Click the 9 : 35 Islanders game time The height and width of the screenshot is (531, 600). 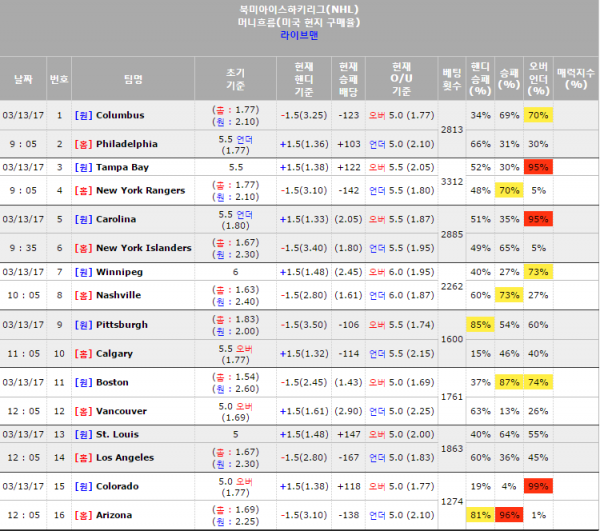(23, 248)
